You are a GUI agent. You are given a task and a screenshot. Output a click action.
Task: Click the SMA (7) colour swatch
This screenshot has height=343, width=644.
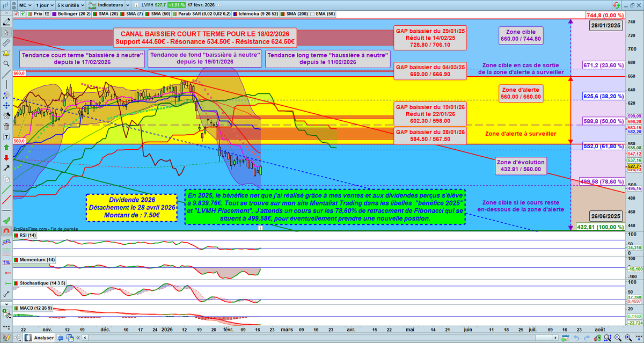tap(122, 13)
